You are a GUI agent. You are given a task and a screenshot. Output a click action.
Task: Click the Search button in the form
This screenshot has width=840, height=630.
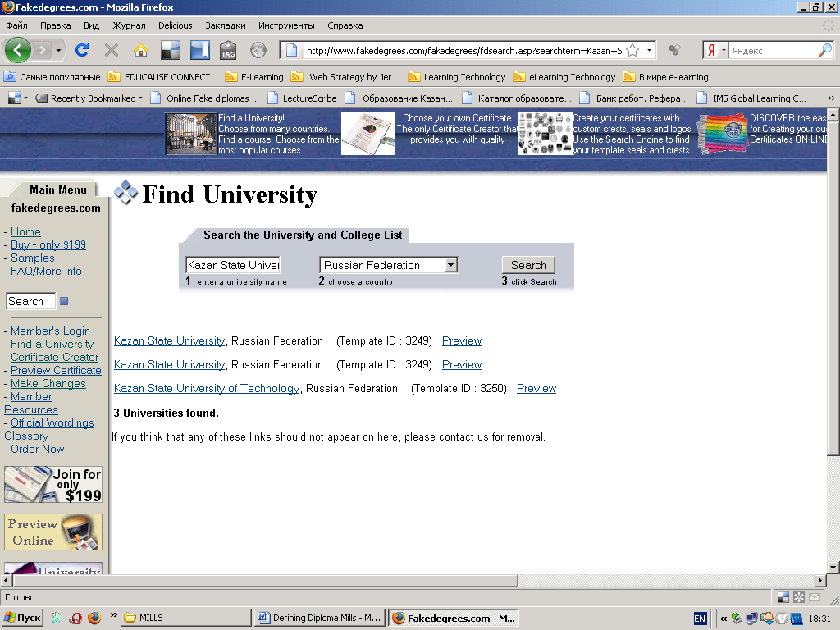tap(528, 265)
